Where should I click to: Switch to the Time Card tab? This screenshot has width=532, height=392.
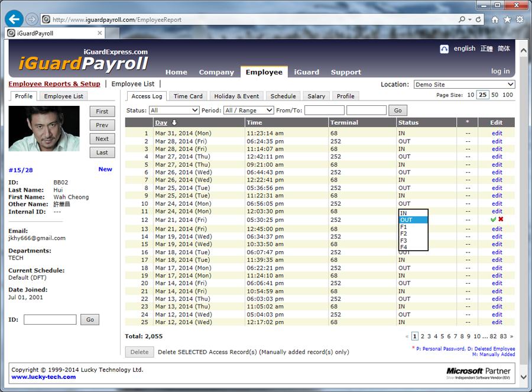tap(188, 96)
